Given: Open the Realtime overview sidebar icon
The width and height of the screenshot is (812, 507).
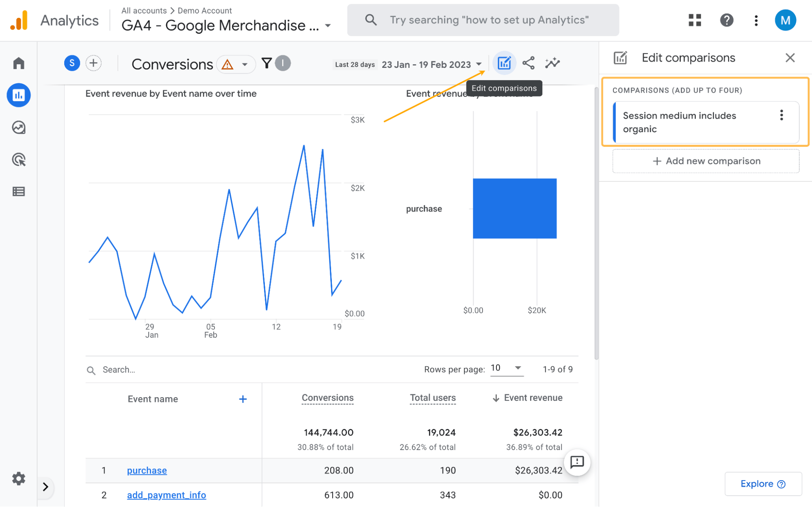Looking at the screenshot, I should tap(18, 127).
